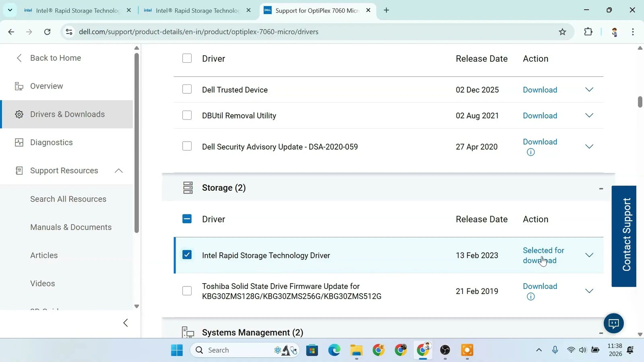Click the taskbar Search box

pos(245,350)
